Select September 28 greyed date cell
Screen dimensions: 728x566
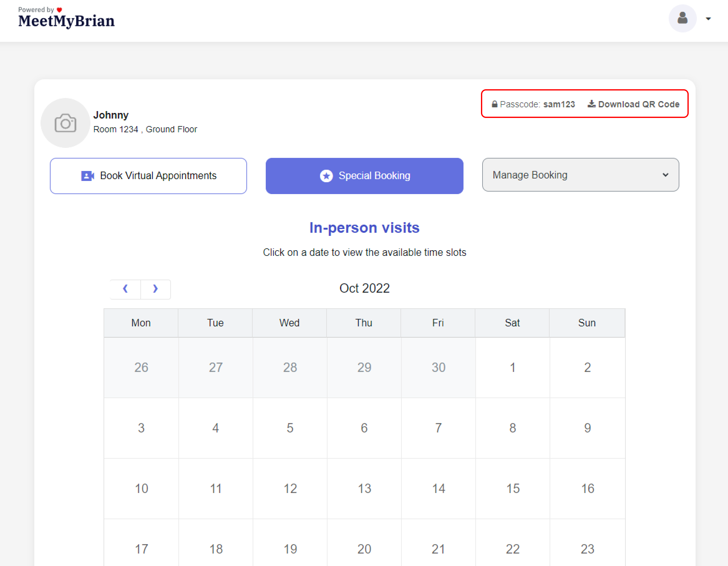click(x=290, y=368)
